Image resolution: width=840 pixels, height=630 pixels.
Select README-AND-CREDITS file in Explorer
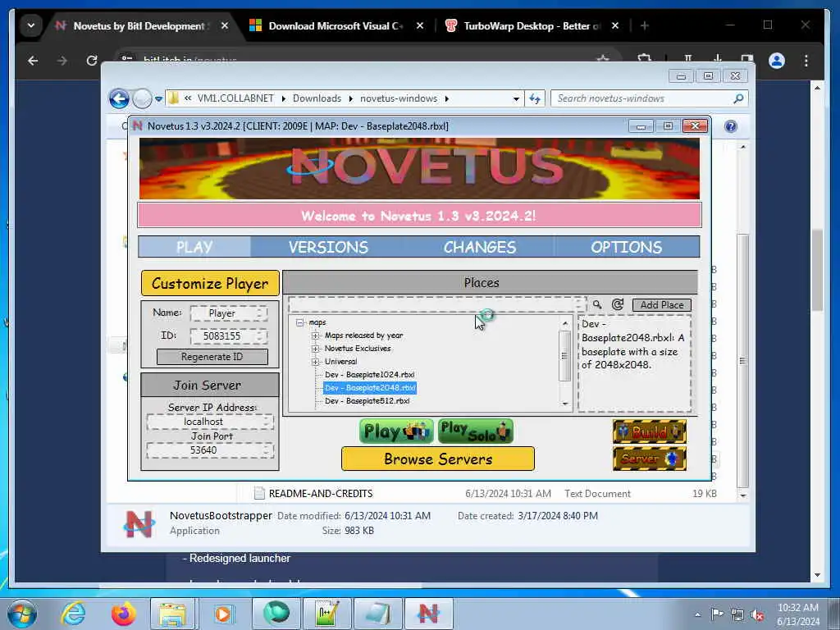pyautogui.click(x=321, y=493)
